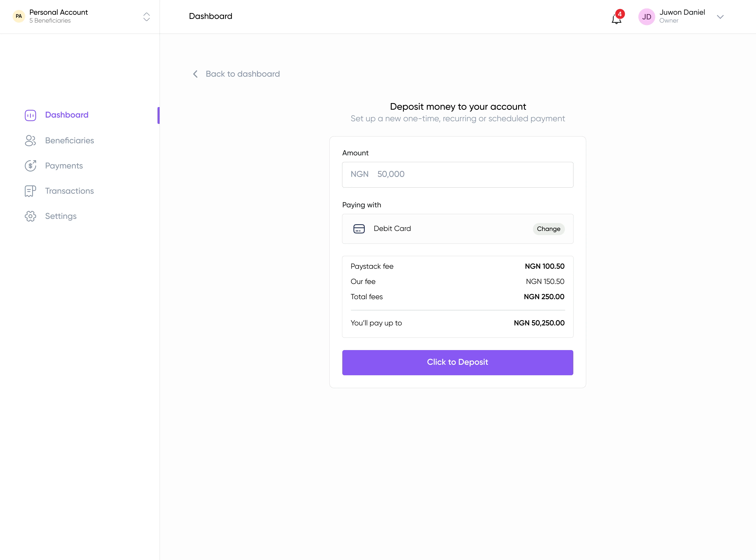This screenshot has width=756, height=560.
Task: Click the Owner role label
Action: [x=669, y=21]
